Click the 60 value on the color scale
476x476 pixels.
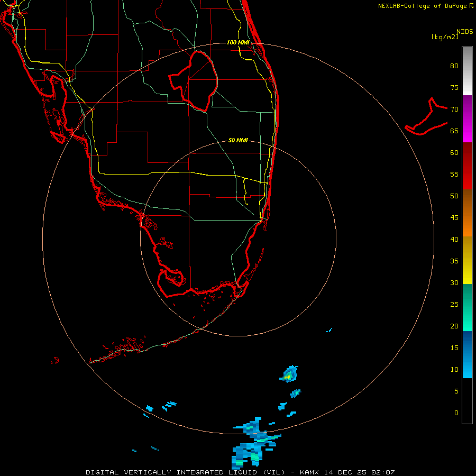coord(454,153)
